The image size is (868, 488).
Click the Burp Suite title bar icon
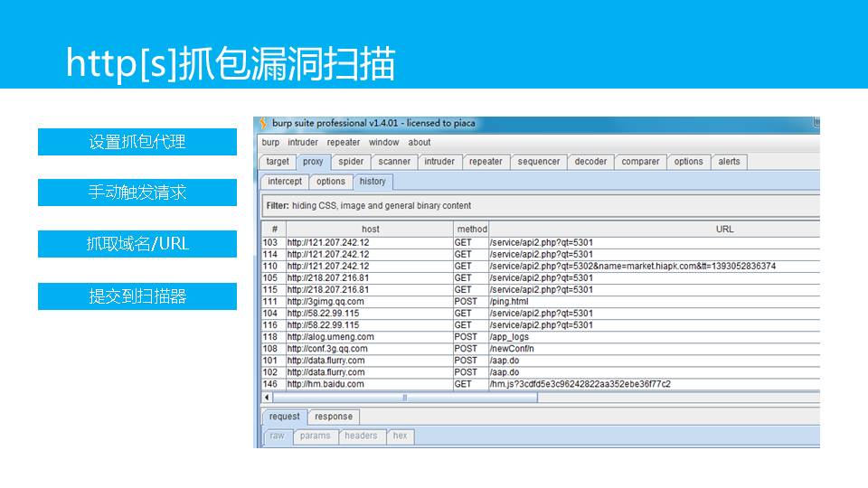[x=263, y=123]
